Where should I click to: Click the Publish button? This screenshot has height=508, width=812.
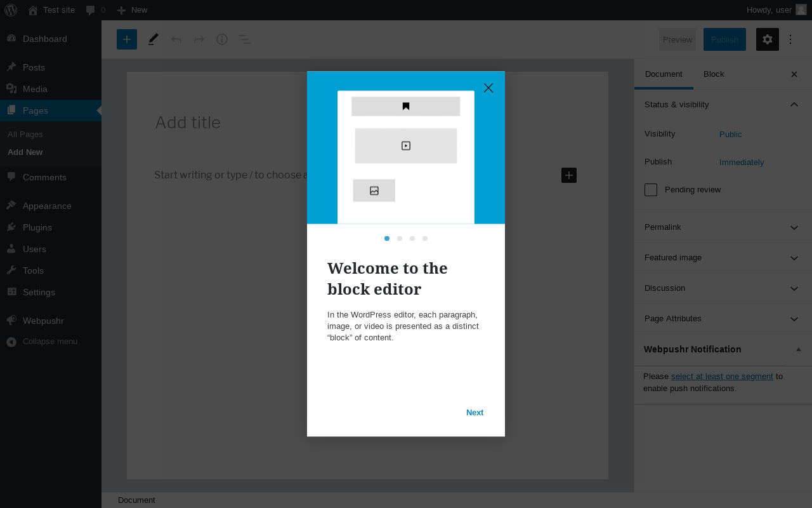point(724,39)
